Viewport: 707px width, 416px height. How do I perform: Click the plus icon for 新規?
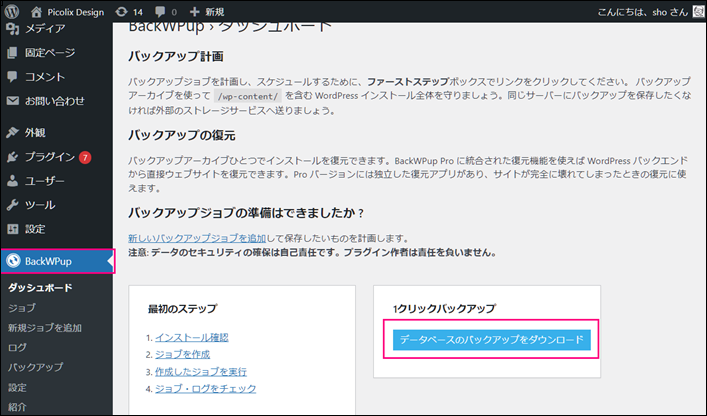coord(194,12)
